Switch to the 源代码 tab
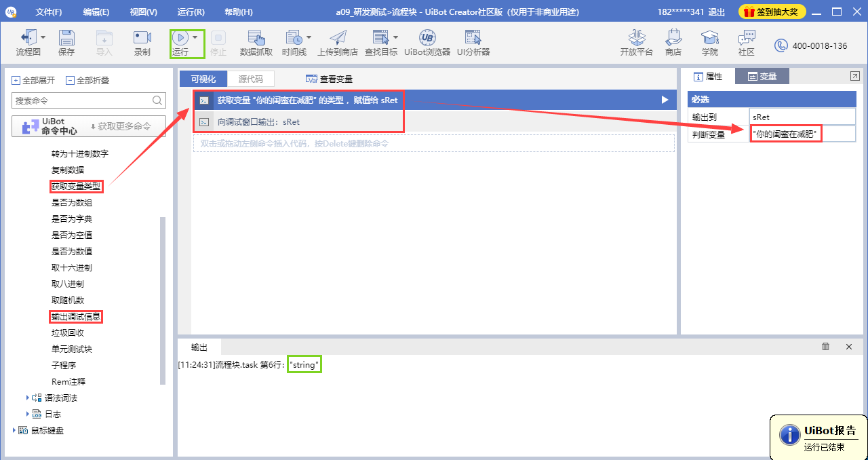This screenshot has width=868, height=460. [250, 79]
